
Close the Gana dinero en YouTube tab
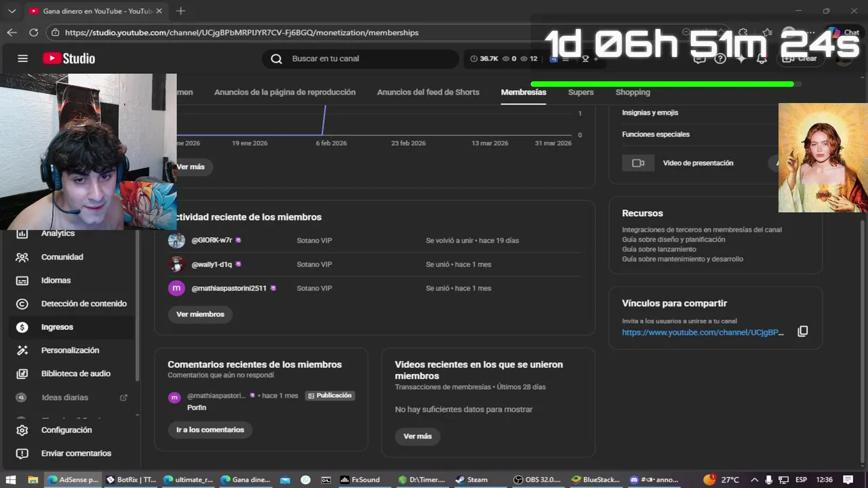159,11
